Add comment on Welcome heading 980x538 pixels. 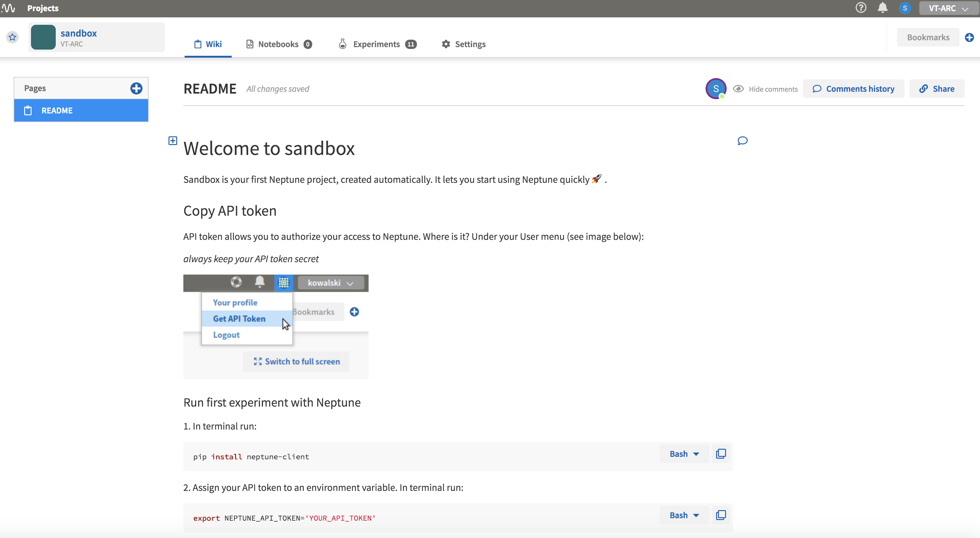pos(742,141)
